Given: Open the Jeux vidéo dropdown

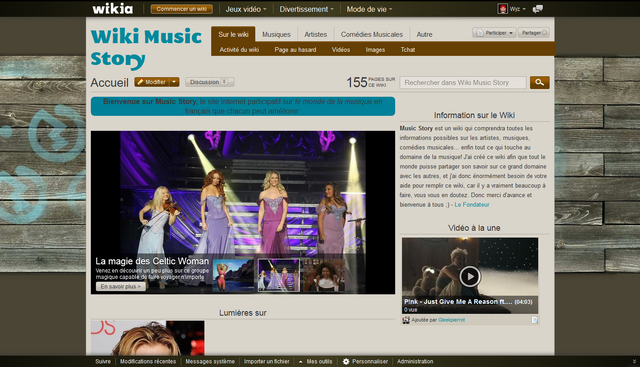Looking at the screenshot, I should click(246, 9).
